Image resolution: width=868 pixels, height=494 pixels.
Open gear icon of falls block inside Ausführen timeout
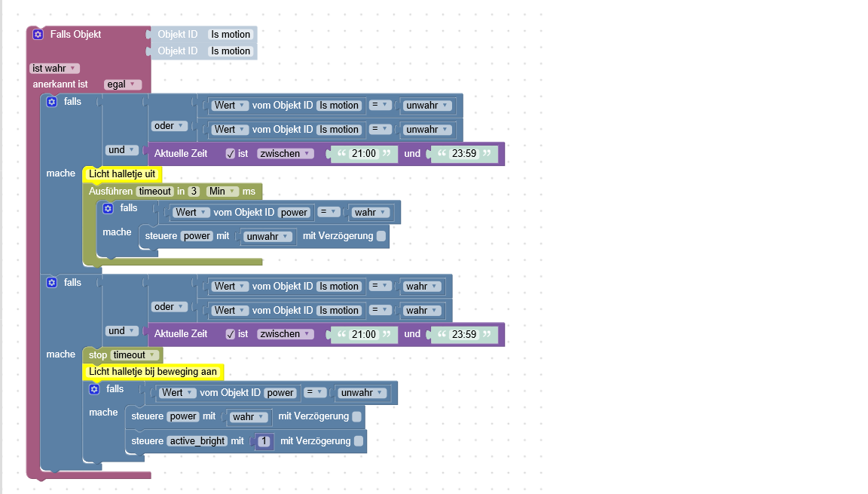pos(108,208)
